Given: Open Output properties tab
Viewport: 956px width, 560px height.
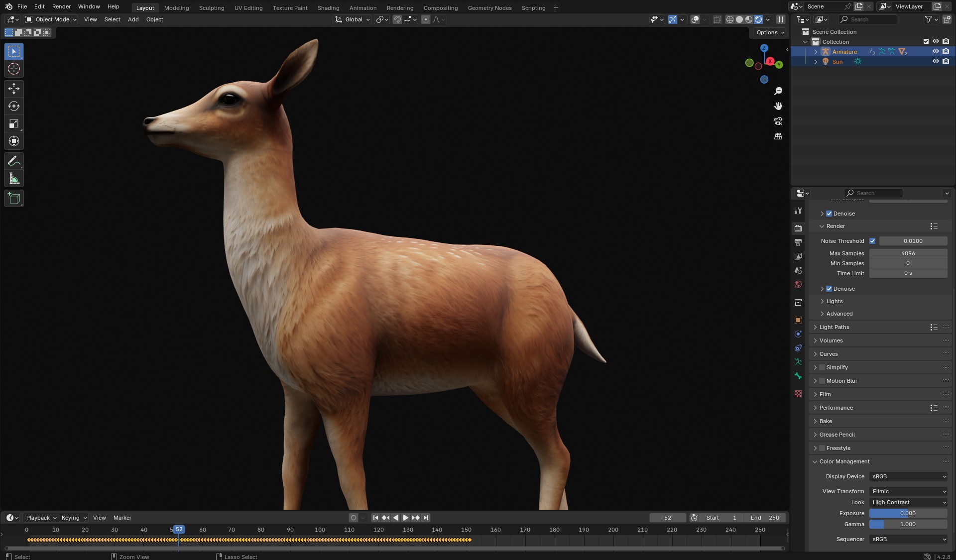Looking at the screenshot, I should coord(798,242).
